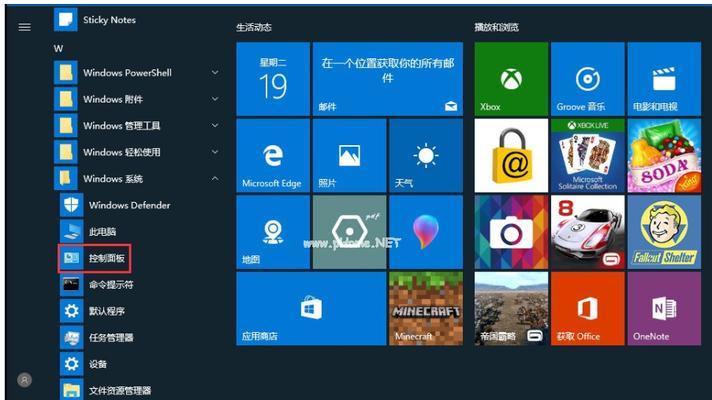
Task: Launch the Minecraft tile
Action: (426, 309)
